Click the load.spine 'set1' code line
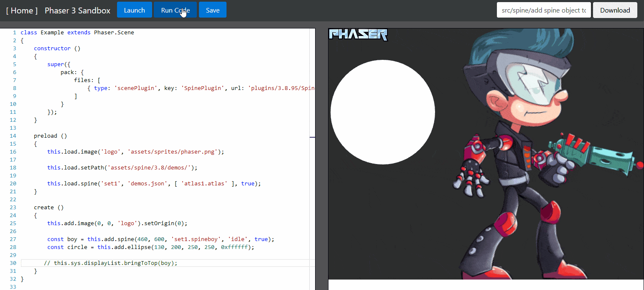Viewport: 644px width, 290px height. coord(154,183)
